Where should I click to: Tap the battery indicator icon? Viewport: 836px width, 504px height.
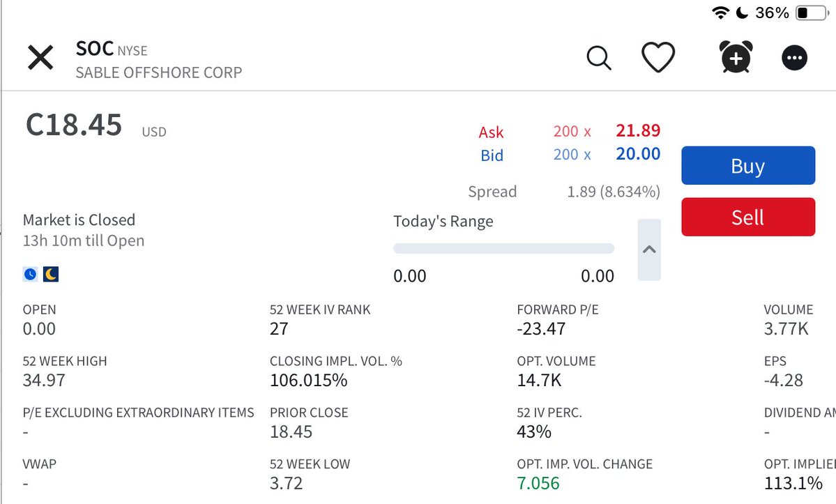812,13
